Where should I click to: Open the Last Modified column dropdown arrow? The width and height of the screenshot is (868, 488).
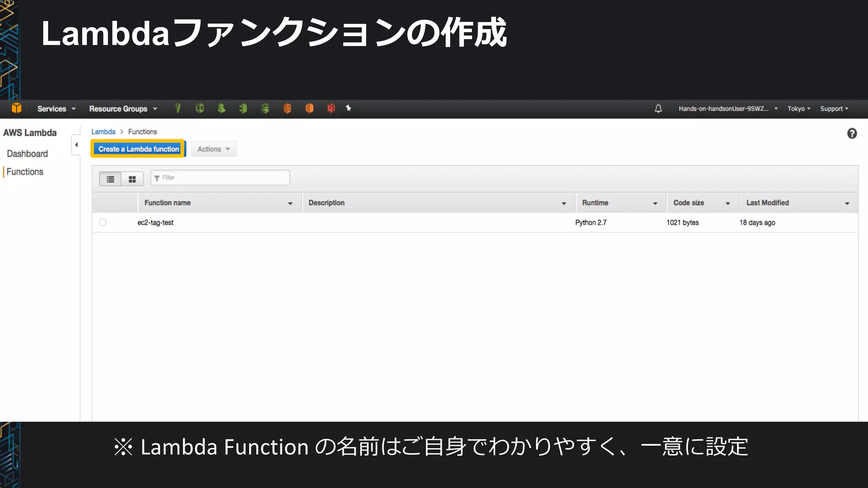tap(847, 204)
